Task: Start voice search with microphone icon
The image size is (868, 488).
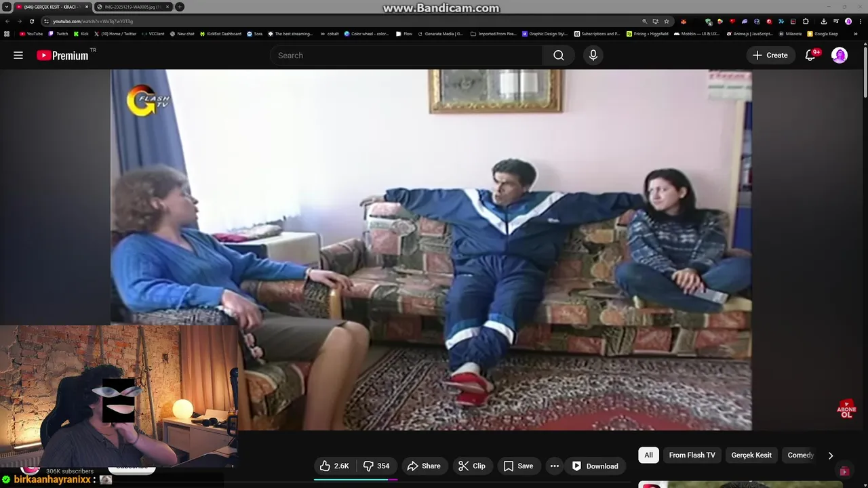Action: coord(593,56)
